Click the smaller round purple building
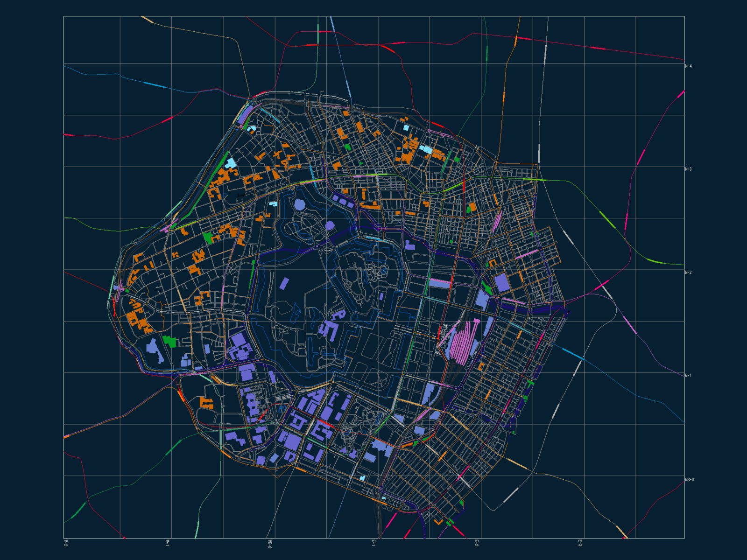The width and height of the screenshot is (747, 560). [330, 226]
